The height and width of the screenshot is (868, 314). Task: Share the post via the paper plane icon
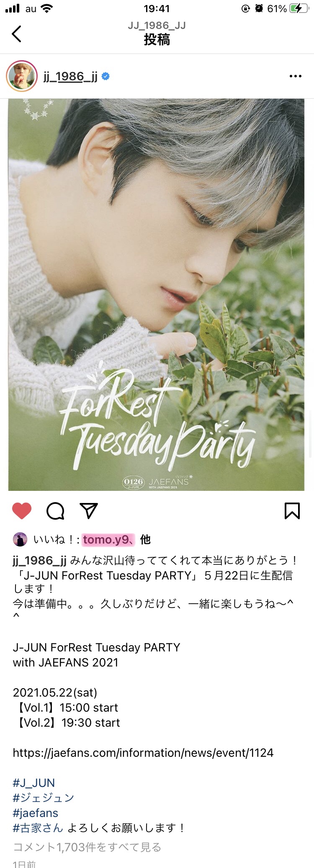click(x=89, y=511)
